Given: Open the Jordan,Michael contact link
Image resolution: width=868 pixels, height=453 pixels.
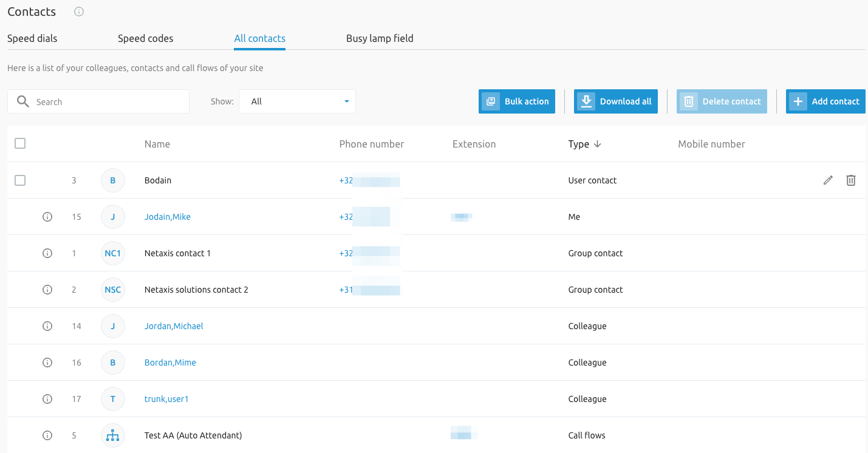Looking at the screenshot, I should pos(174,326).
